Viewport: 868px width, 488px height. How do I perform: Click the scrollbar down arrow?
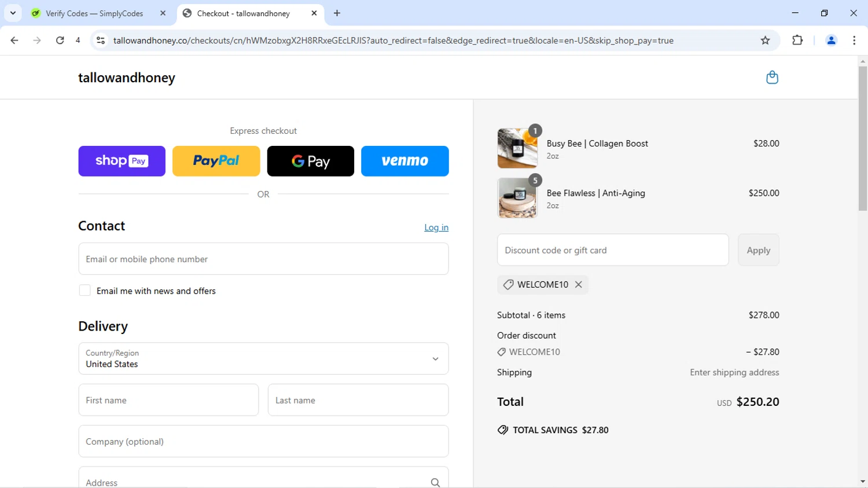pos(863,482)
